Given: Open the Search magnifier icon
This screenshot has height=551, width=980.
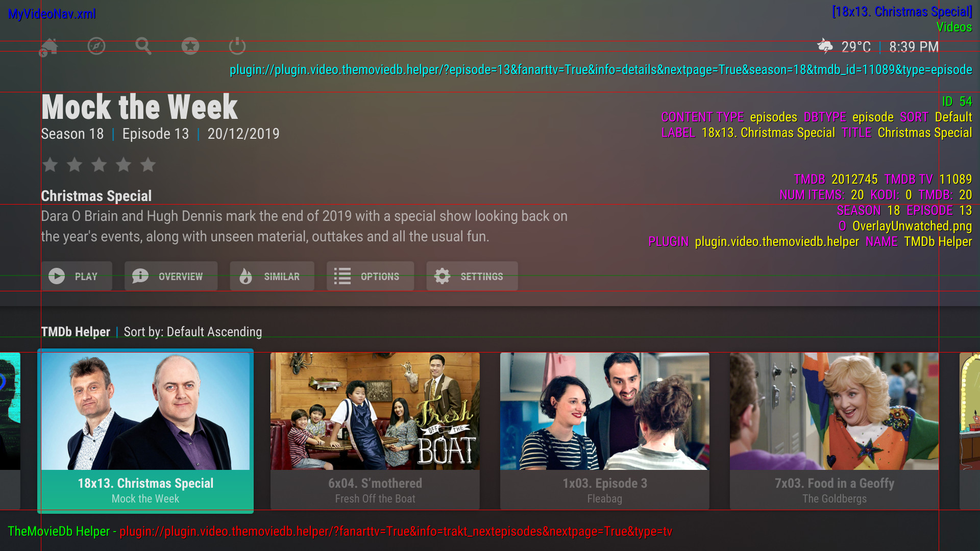Looking at the screenshot, I should (x=143, y=46).
